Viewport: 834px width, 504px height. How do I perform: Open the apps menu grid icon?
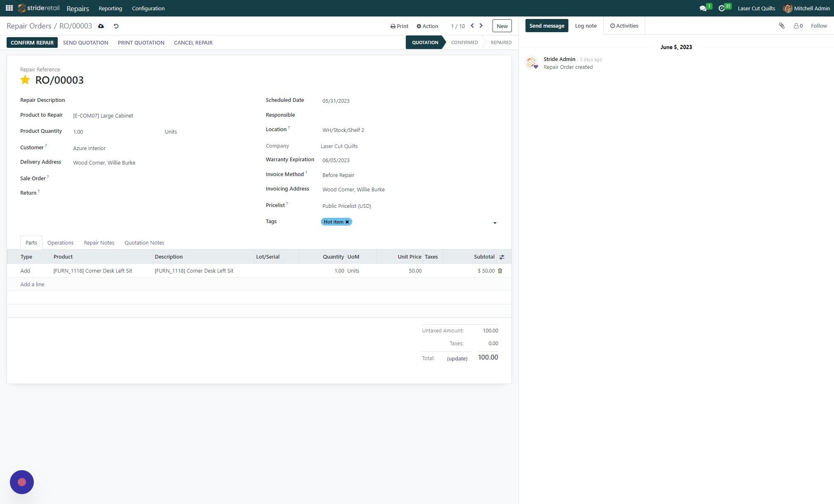(x=9, y=8)
